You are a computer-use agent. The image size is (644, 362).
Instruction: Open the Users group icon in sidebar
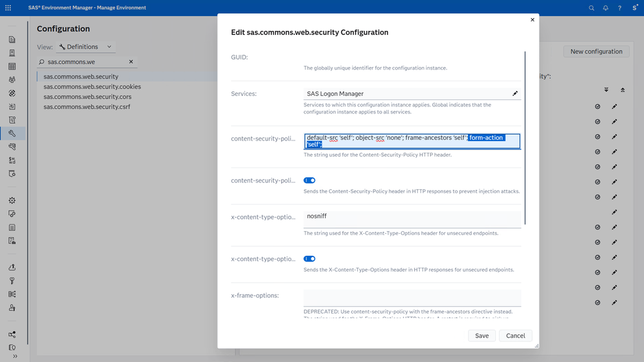(x=12, y=80)
